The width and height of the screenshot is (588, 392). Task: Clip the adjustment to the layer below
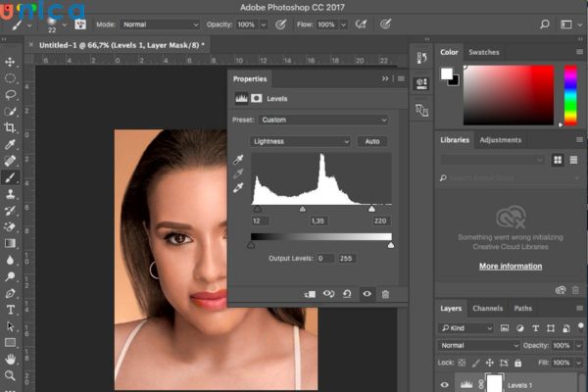click(x=310, y=293)
